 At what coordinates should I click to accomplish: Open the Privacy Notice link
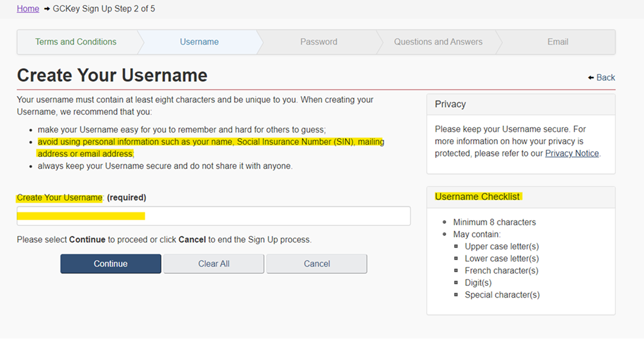(x=572, y=153)
